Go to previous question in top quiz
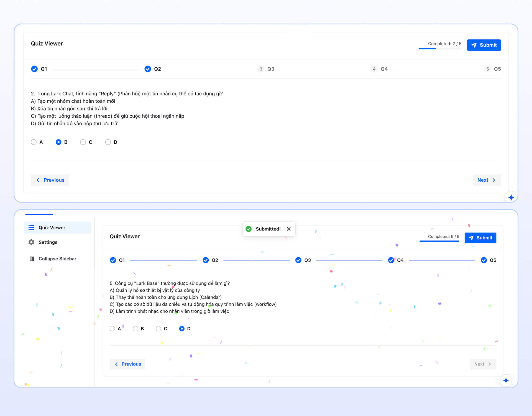 click(x=50, y=180)
